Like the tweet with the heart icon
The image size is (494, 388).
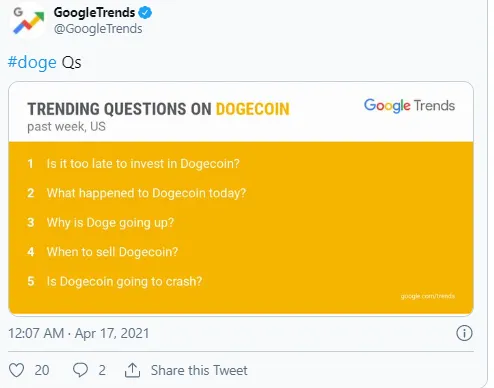[16, 370]
